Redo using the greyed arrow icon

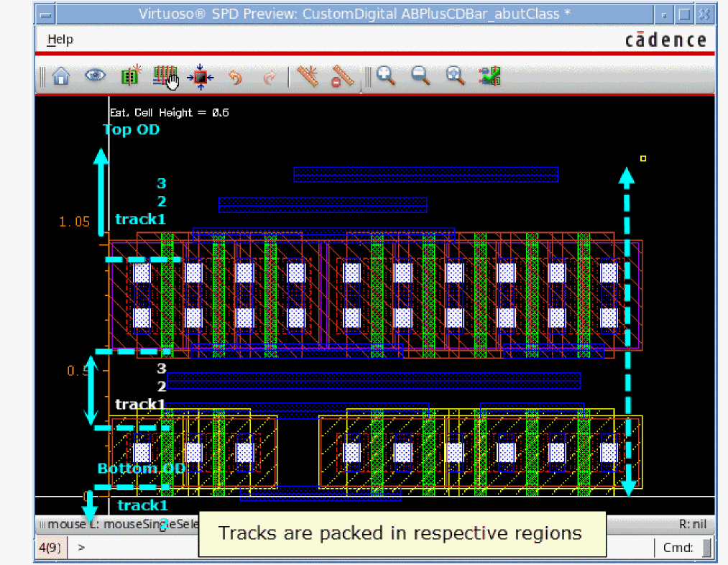[x=269, y=77]
